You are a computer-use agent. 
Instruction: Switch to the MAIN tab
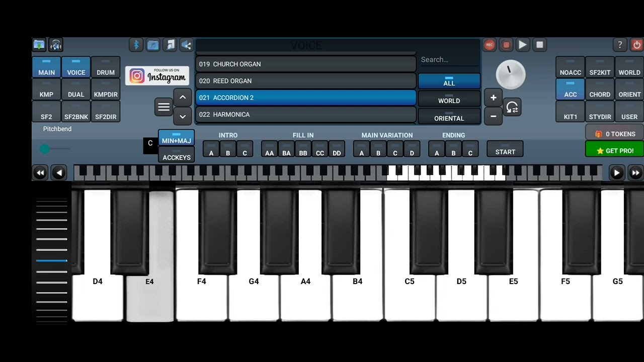coord(46,67)
